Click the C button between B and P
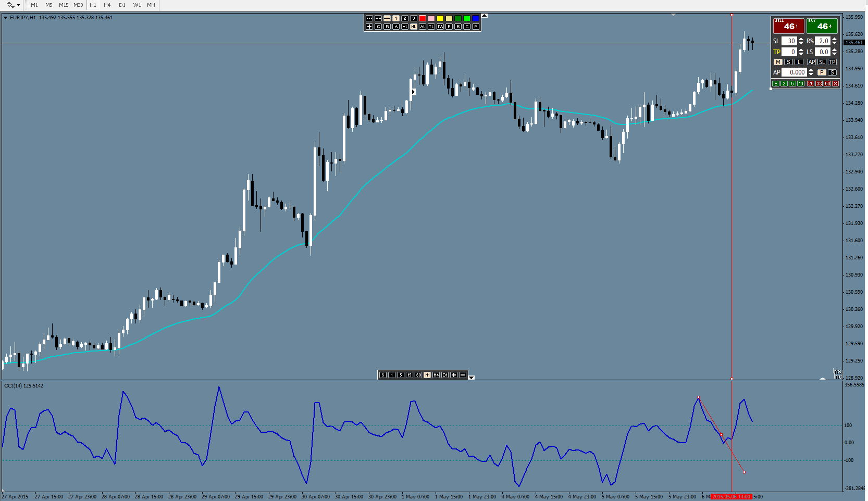Image resolution: width=868 pixels, height=501 pixels. 467,27
